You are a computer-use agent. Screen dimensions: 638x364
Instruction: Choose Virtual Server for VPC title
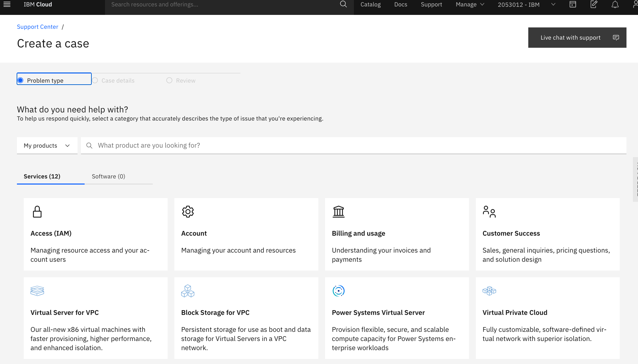[65, 313]
